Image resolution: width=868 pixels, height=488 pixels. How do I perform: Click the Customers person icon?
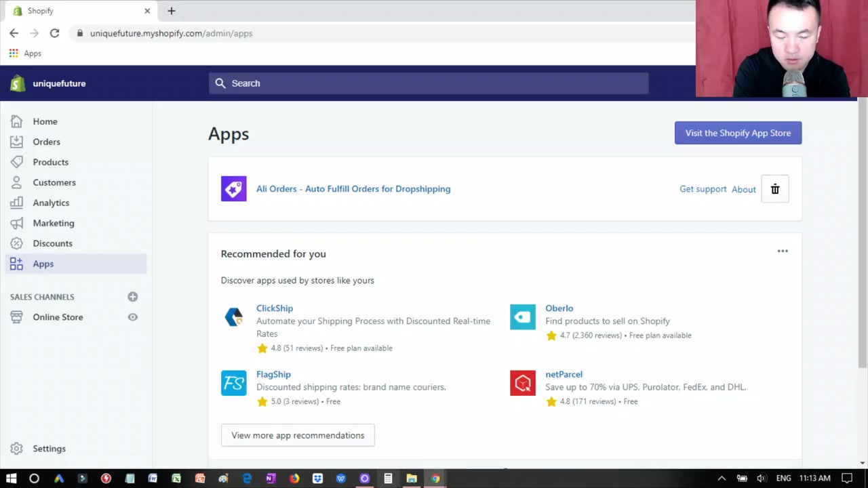coord(16,182)
